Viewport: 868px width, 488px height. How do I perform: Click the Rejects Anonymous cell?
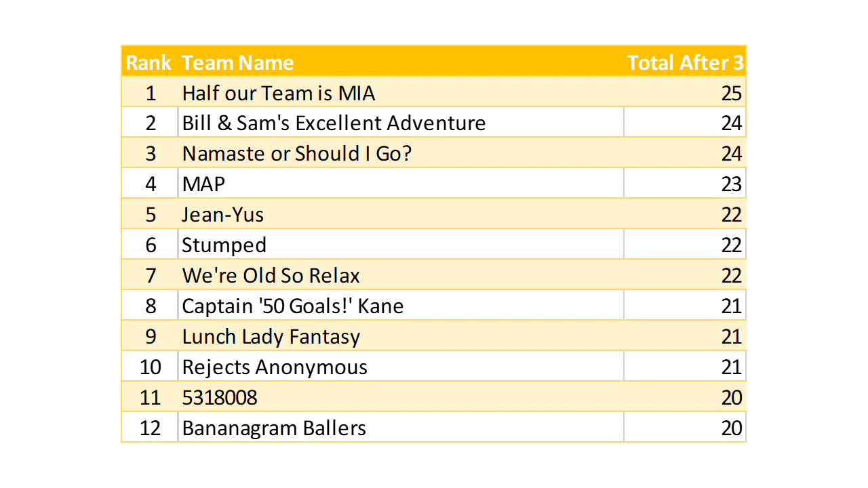point(275,367)
